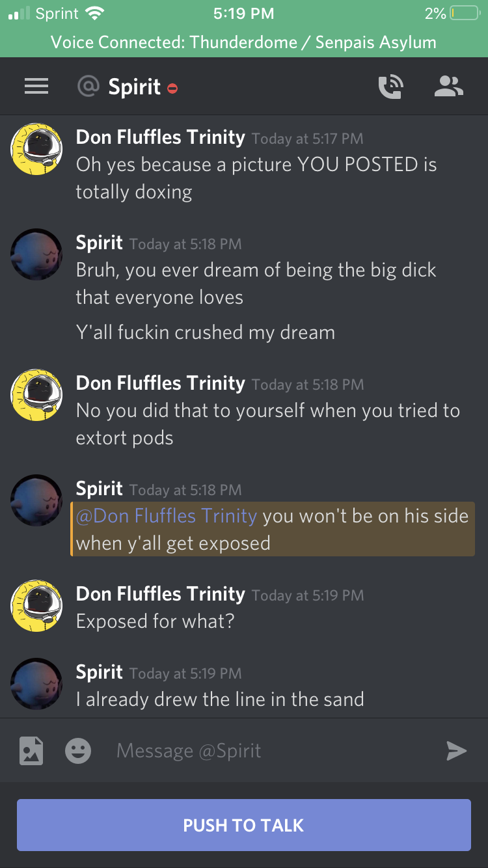This screenshot has width=488, height=868.
Task: Tap the battery indicator in status bar
Action: pyautogui.click(x=465, y=14)
